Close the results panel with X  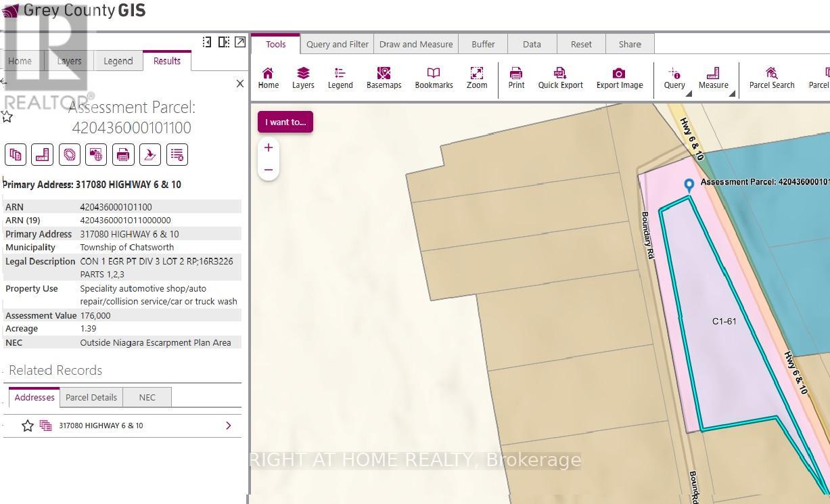tap(239, 84)
